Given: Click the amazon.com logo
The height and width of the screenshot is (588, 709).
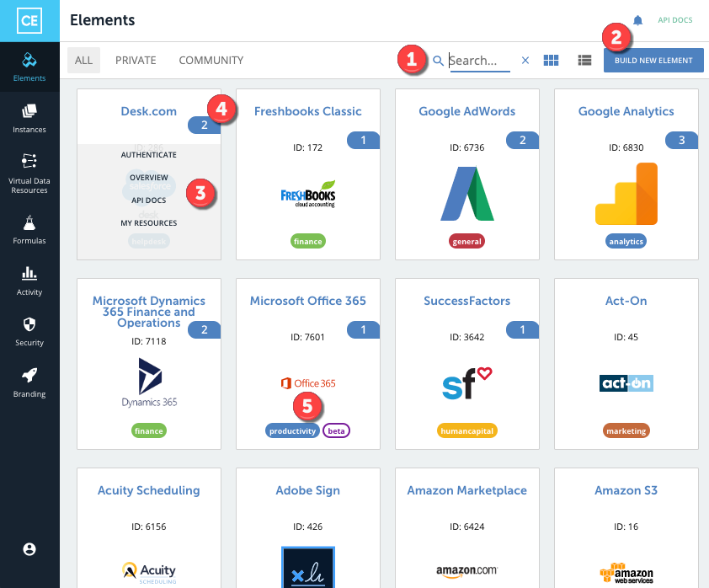Looking at the screenshot, I should click(467, 571).
